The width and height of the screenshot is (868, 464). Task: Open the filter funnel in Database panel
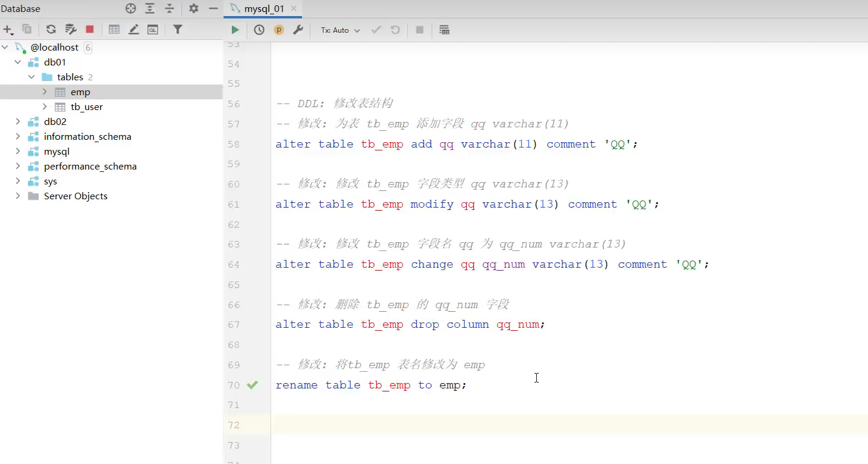pos(178,29)
